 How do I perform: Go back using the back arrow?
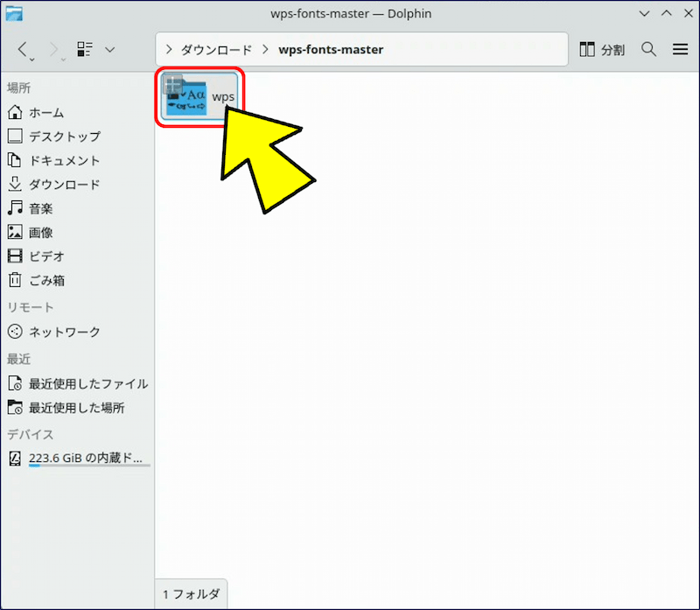[24, 50]
